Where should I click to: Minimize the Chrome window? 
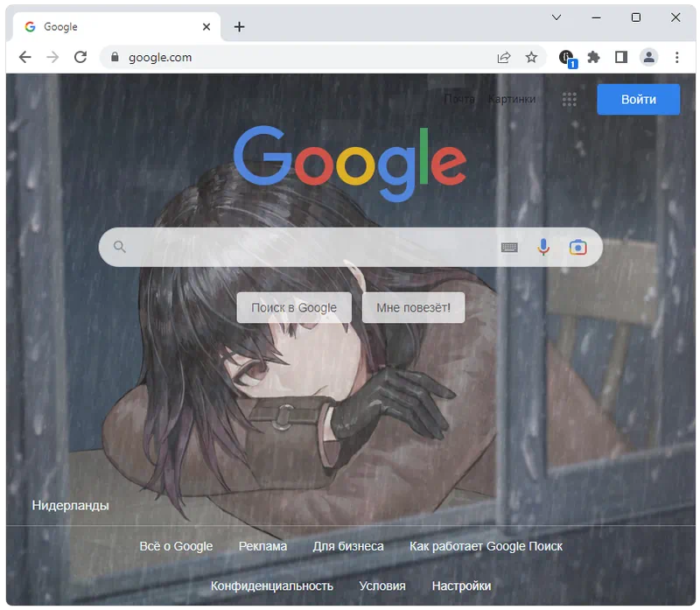[596, 18]
